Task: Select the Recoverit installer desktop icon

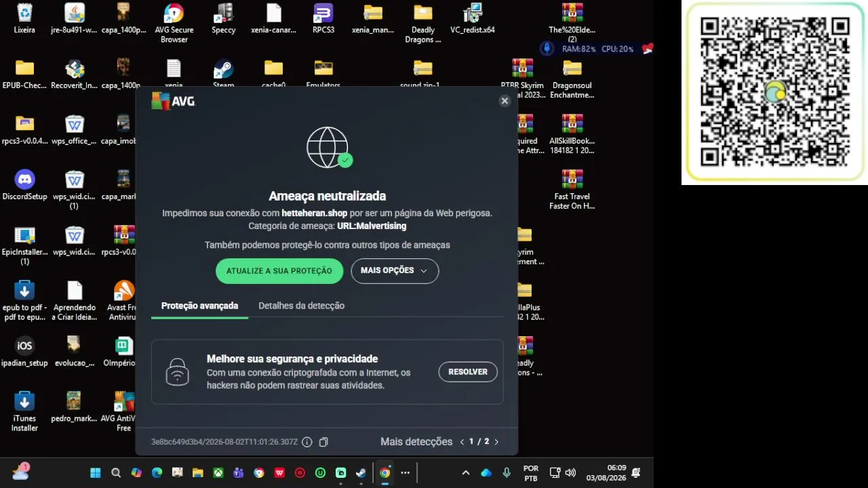Action: (74, 74)
